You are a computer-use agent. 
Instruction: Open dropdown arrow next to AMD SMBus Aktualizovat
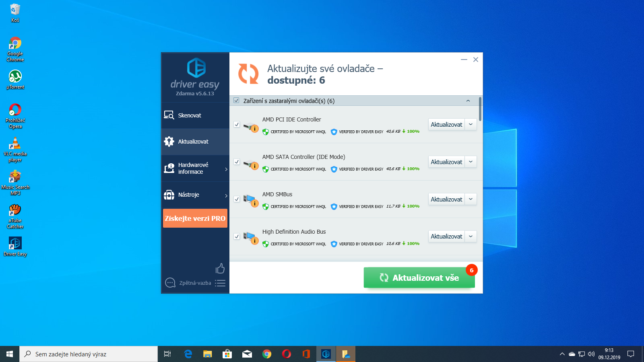tap(471, 199)
